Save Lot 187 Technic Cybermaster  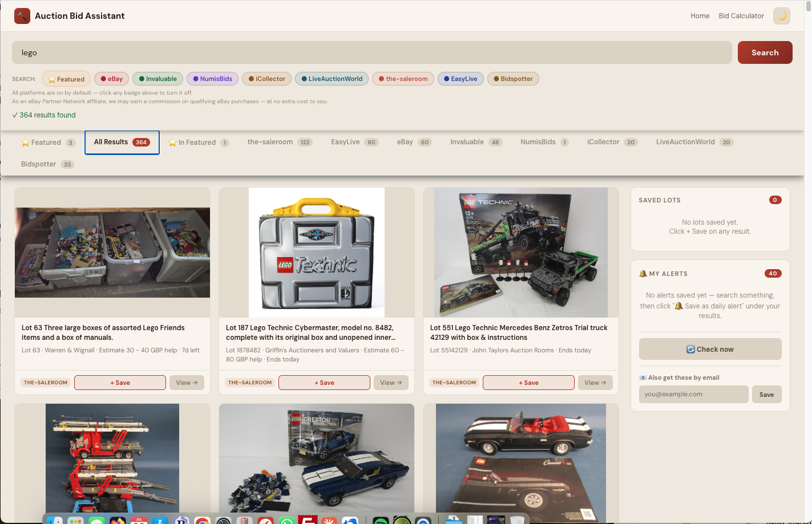tap(324, 383)
